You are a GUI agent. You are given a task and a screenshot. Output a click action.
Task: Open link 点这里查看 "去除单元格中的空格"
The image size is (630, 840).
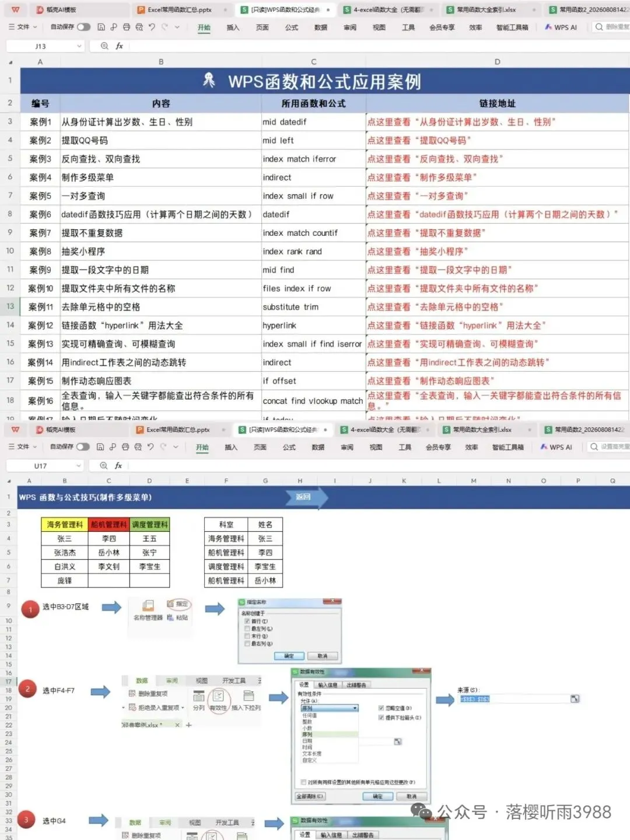(x=435, y=307)
